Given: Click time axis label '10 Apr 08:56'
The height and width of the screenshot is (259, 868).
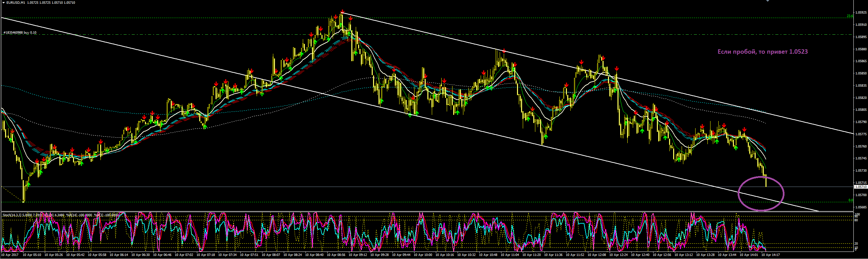Looking at the screenshot, I should point(336,255).
